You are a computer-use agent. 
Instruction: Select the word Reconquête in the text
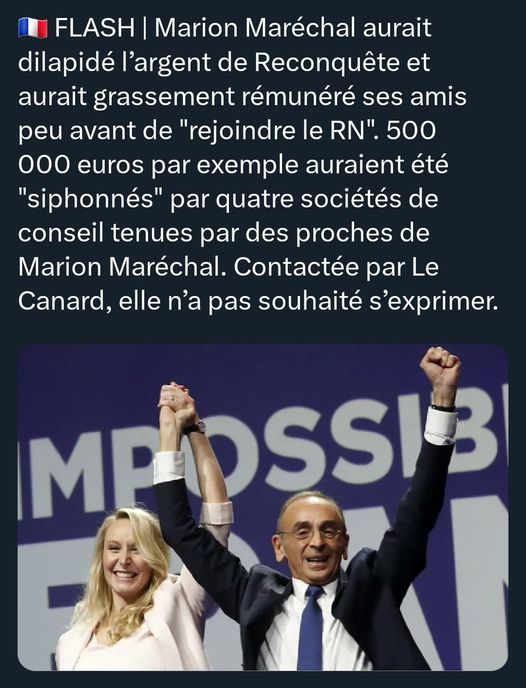[x=327, y=62]
